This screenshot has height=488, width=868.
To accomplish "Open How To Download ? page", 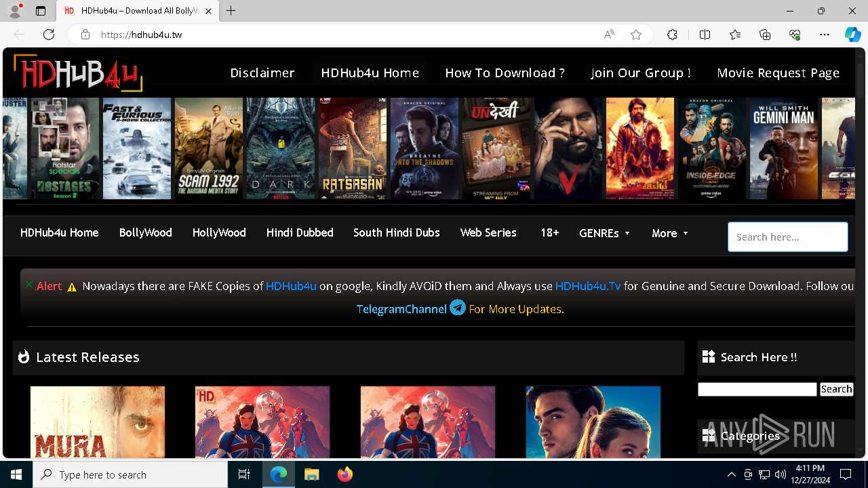I will tap(505, 73).
